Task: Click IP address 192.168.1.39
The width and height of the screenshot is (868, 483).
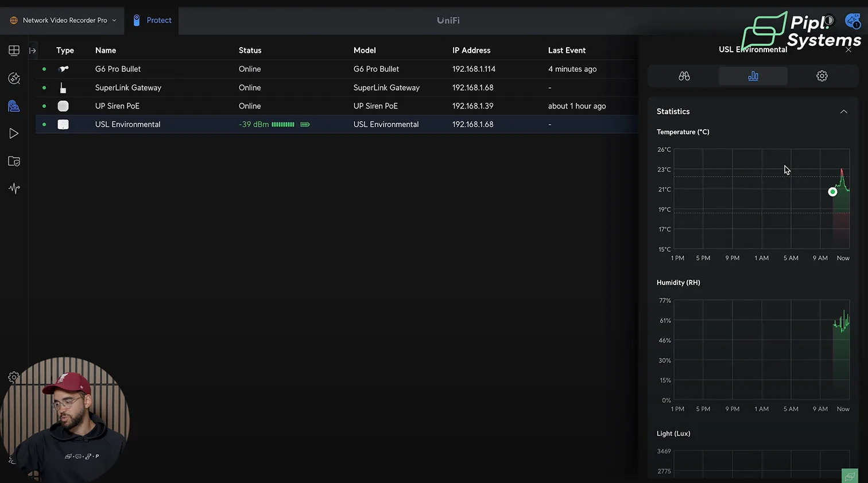Action: [472, 106]
